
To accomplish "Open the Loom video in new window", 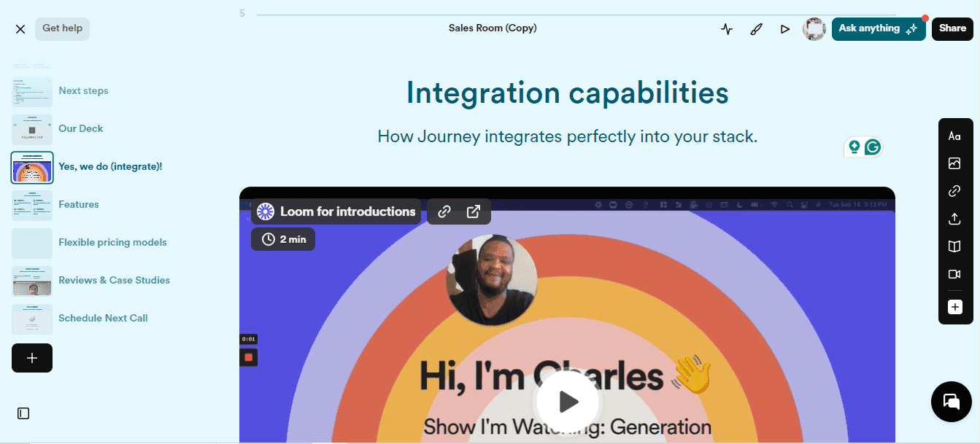I will coord(474,211).
